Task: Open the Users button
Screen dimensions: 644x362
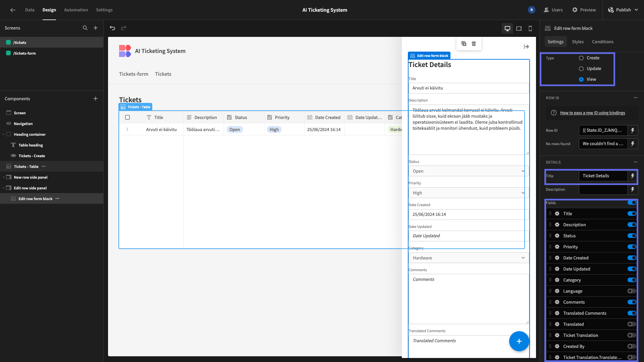Action: (553, 10)
